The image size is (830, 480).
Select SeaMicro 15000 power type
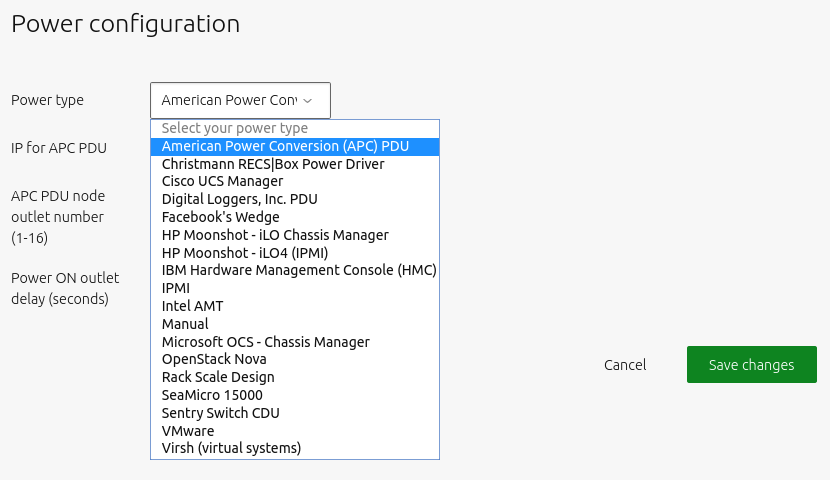click(212, 395)
